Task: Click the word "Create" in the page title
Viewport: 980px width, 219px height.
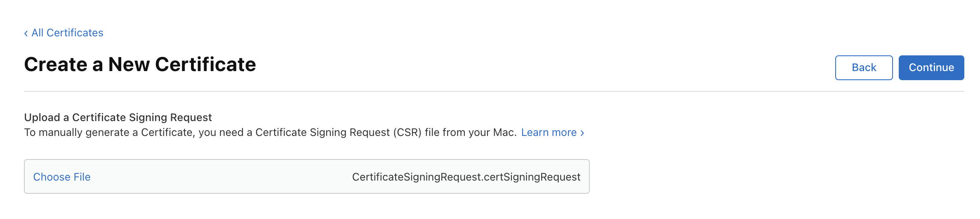Action: point(56,65)
